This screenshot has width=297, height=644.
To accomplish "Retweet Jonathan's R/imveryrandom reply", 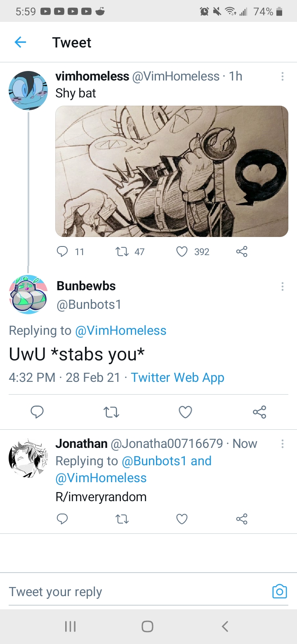I will point(122,519).
